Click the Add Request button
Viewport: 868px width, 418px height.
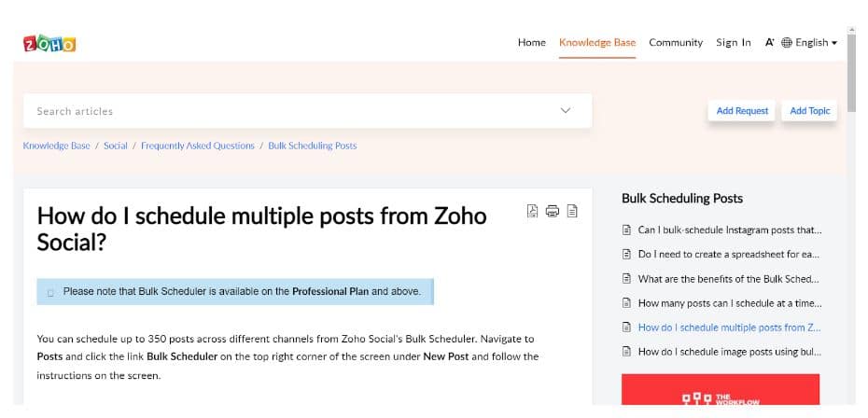[x=742, y=111]
